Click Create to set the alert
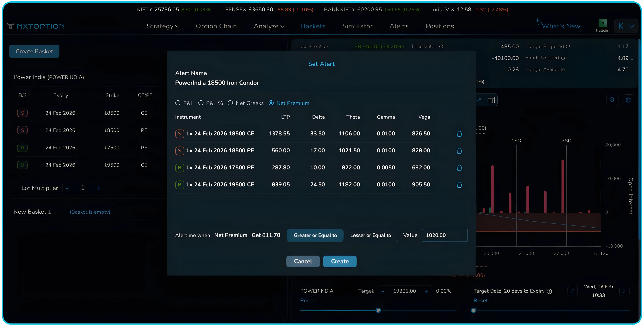Image resolution: width=644 pixels, height=326 pixels. coord(340,261)
